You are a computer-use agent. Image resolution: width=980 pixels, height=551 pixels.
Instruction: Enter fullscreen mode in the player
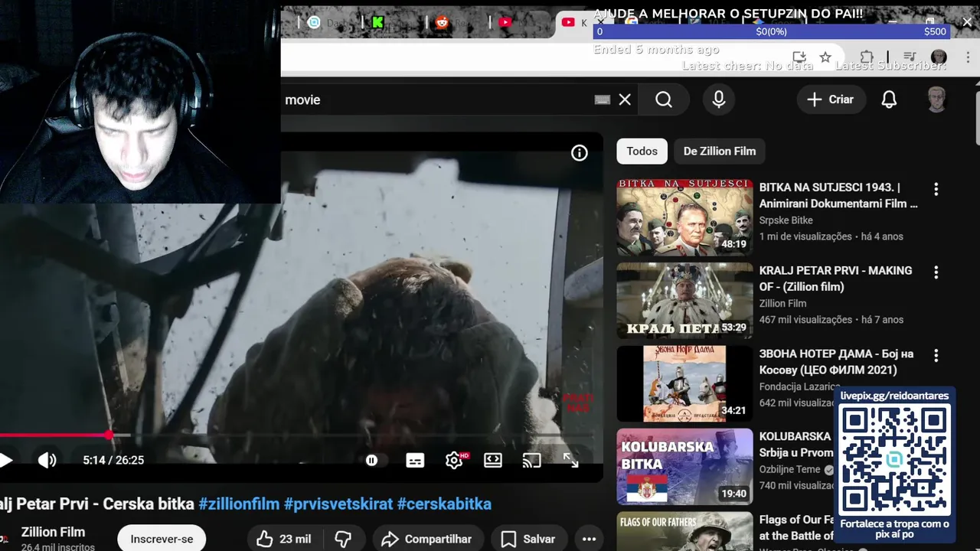click(570, 460)
